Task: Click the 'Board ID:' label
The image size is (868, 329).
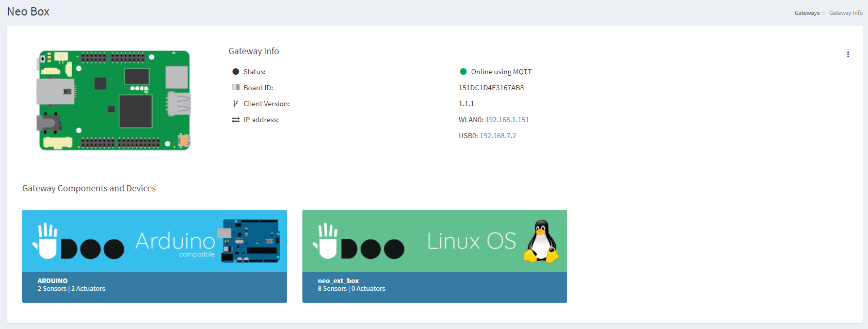Action: coord(259,88)
